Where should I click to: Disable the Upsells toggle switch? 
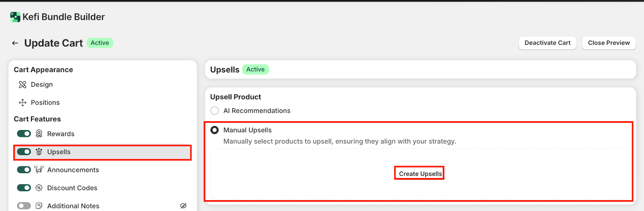24,152
